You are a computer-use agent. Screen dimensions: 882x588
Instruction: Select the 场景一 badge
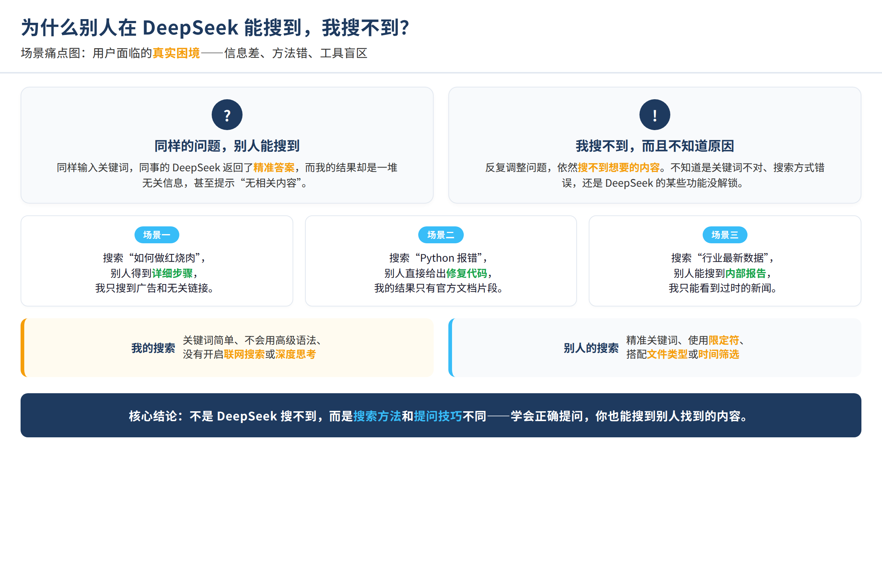[157, 235]
